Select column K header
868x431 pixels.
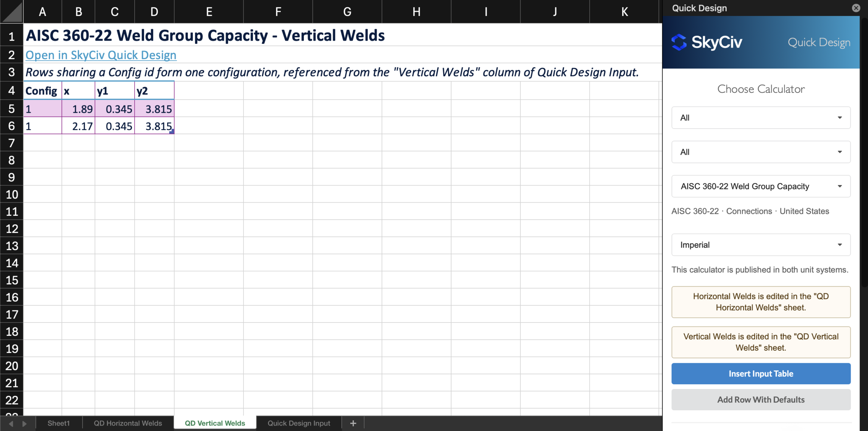click(x=625, y=12)
